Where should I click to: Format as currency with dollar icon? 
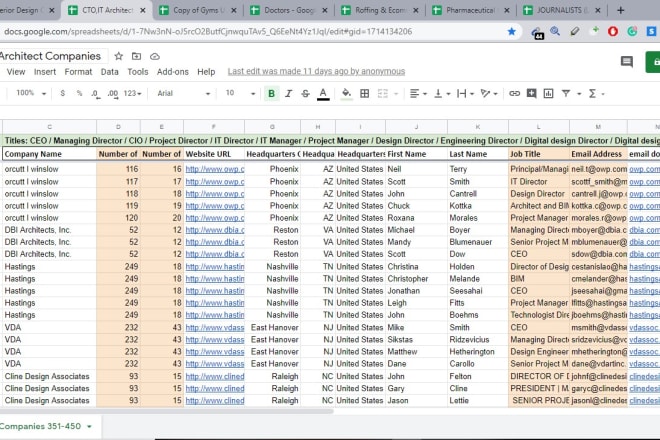tap(63, 93)
